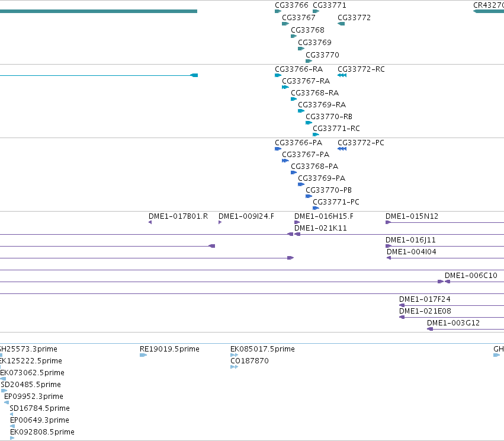Click the CG33769-PA protein arrow glyph
Screen dimensions: 504x441
pos(301,184)
